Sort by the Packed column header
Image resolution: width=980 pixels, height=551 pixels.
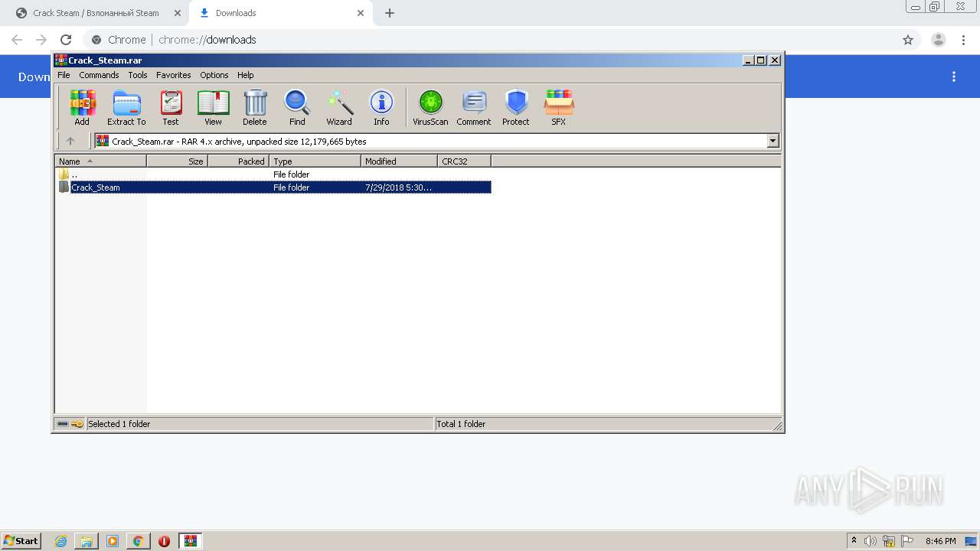238,161
